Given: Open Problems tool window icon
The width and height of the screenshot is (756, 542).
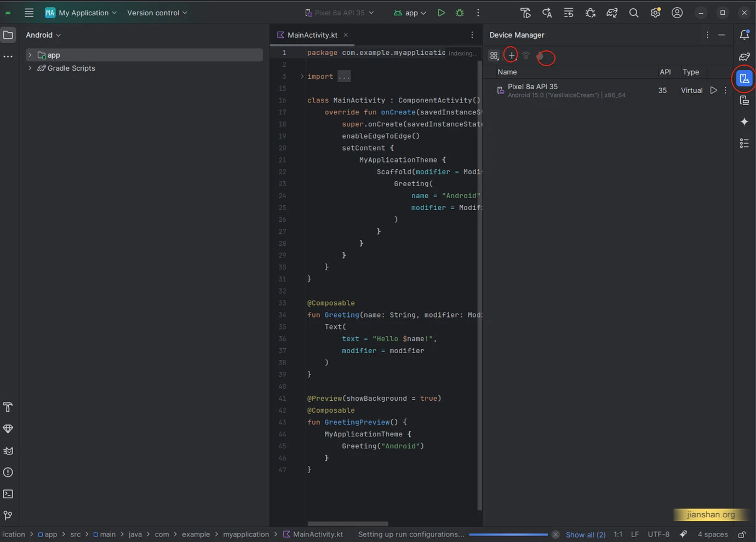Looking at the screenshot, I should tap(8, 472).
